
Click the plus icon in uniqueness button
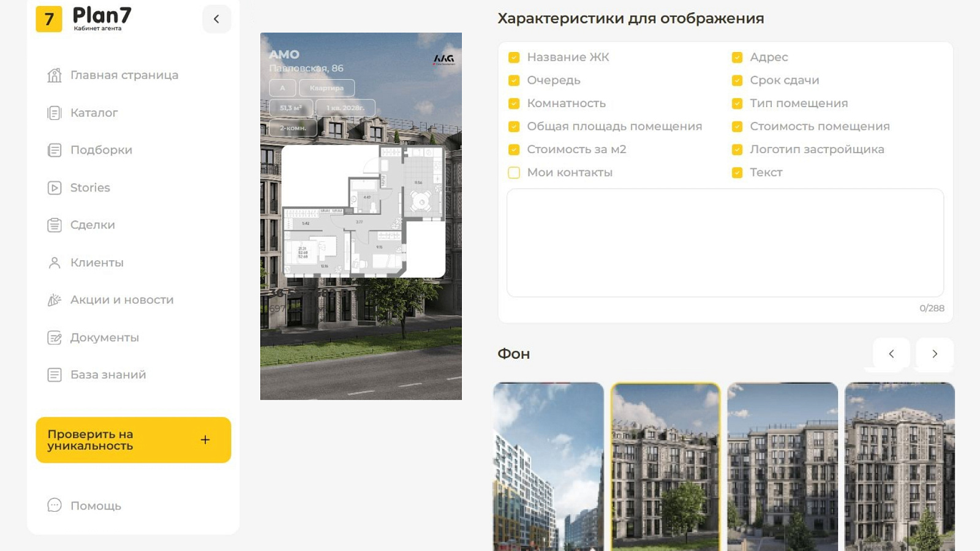pyautogui.click(x=205, y=440)
